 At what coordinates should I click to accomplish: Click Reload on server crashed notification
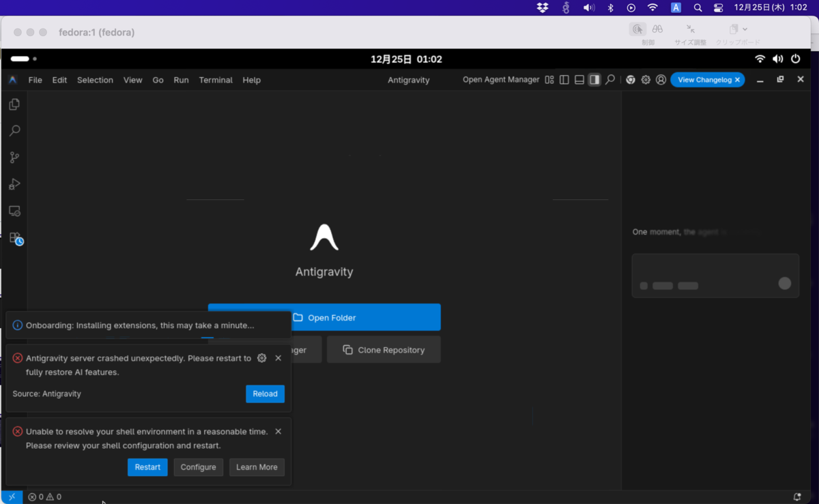tap(265, 394)
